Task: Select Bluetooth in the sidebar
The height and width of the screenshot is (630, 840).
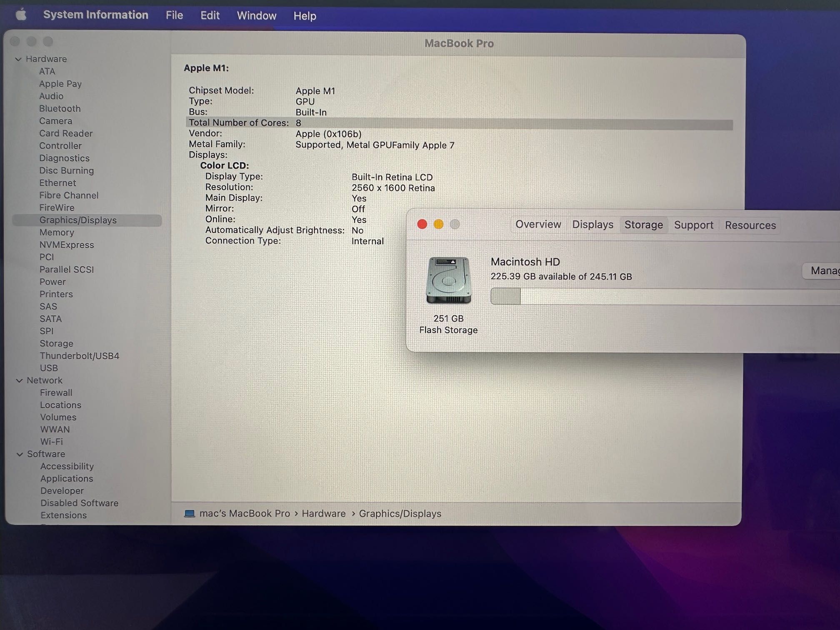Action: tap(60, 108)
